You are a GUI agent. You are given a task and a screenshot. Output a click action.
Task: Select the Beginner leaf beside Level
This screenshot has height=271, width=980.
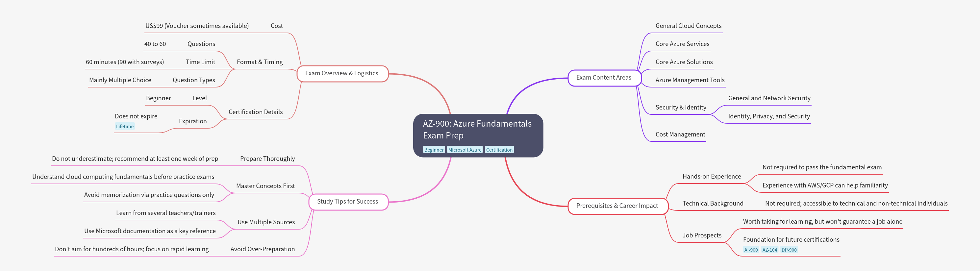[x=158, y=98]
